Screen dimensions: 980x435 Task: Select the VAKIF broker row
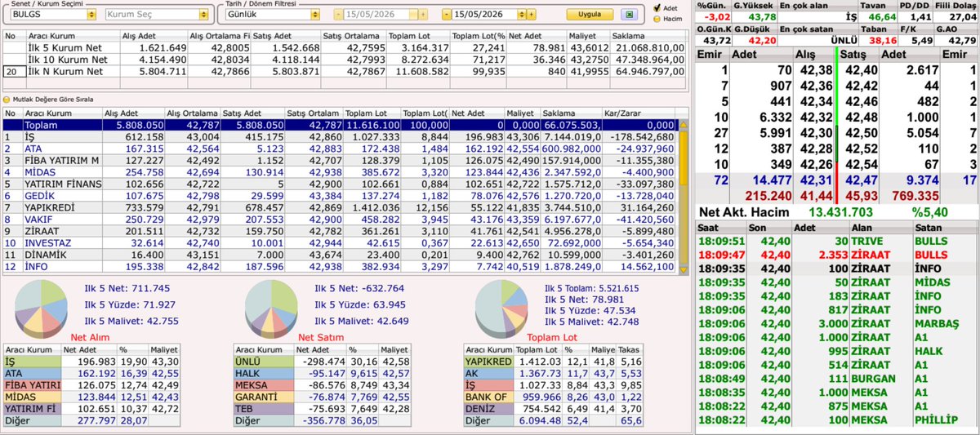tap(341, 220)
